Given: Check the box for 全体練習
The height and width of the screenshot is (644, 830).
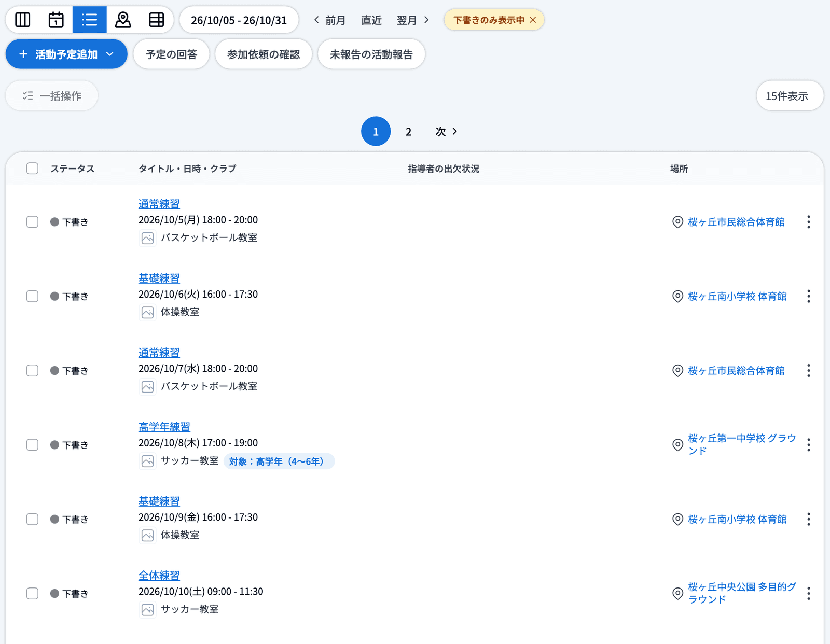Looking at the screenshot, I should (32, 593).
